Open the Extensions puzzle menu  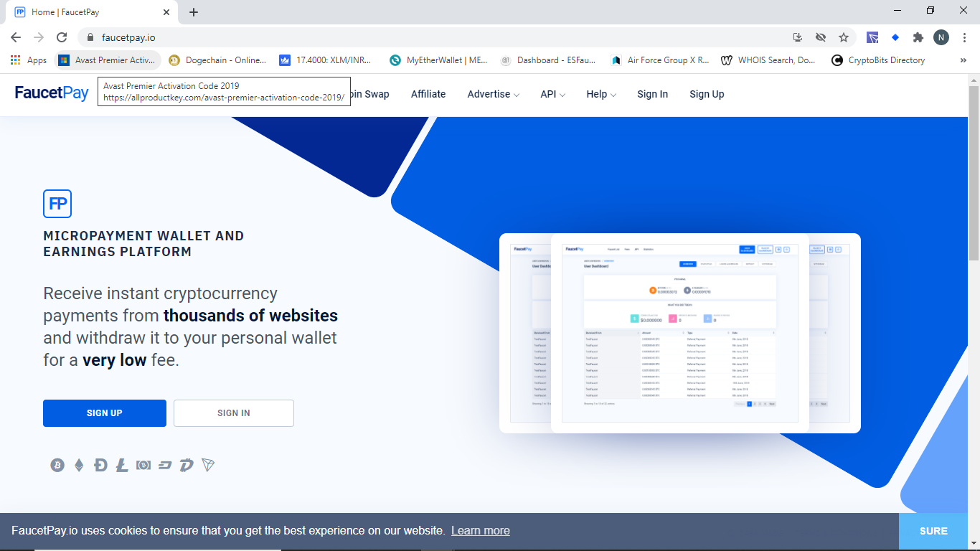point(918,37)
